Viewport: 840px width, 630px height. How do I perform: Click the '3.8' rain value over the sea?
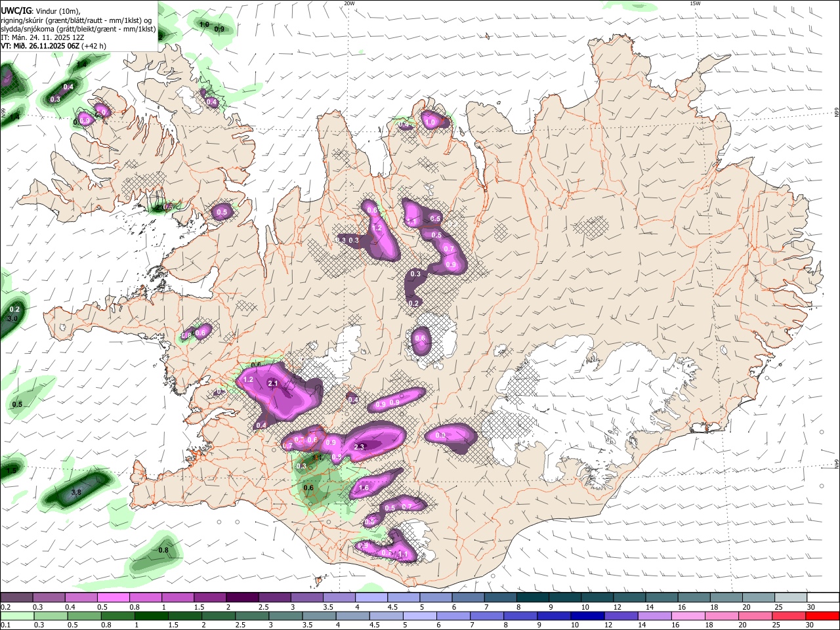coord(75,492)
